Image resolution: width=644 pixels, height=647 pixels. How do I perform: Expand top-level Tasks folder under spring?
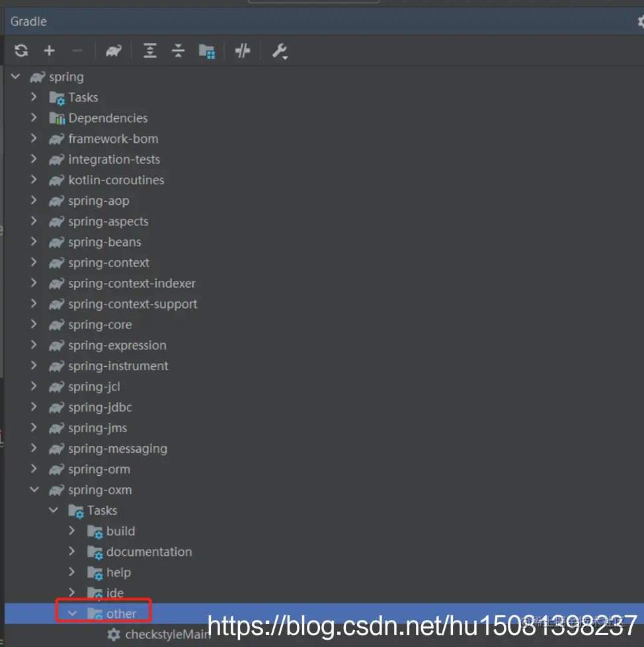(34, 97)
